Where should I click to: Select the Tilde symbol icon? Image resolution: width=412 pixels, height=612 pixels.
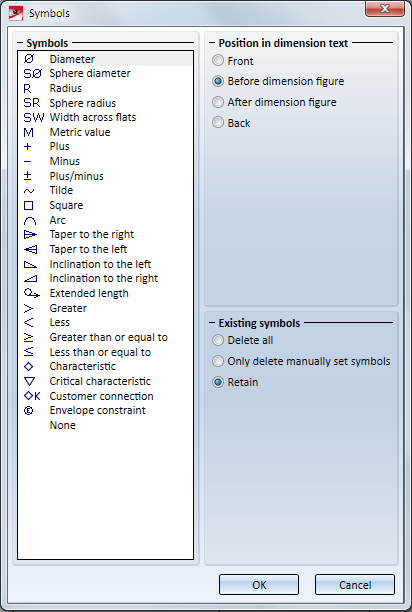coord(29,191)
